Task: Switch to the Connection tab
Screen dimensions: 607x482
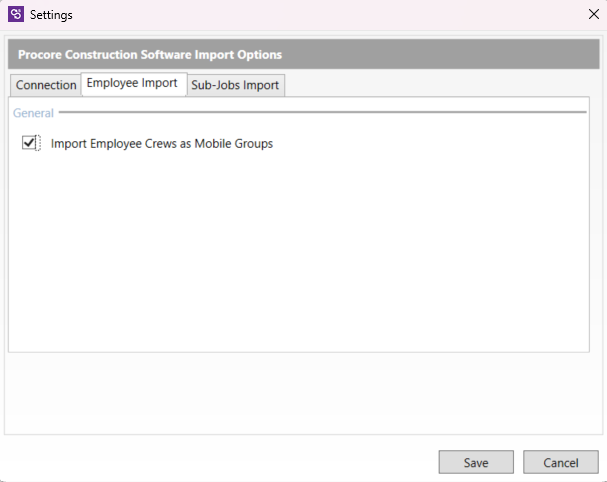Action: coord(46,85)
